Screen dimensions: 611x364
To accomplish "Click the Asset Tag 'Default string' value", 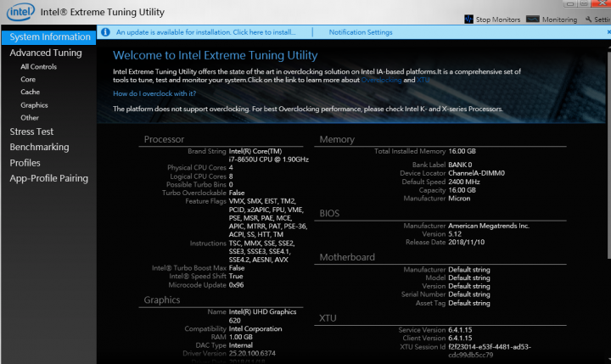I will click(469, 303).
